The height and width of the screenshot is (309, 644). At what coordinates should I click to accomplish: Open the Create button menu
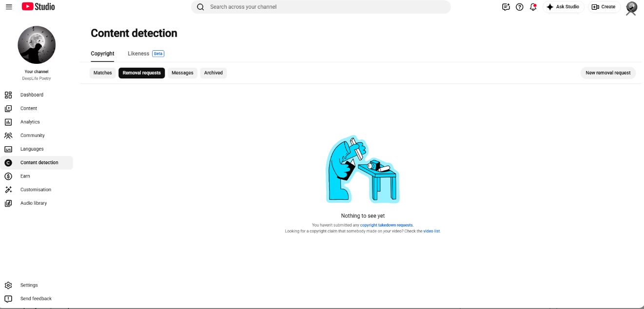604,7
